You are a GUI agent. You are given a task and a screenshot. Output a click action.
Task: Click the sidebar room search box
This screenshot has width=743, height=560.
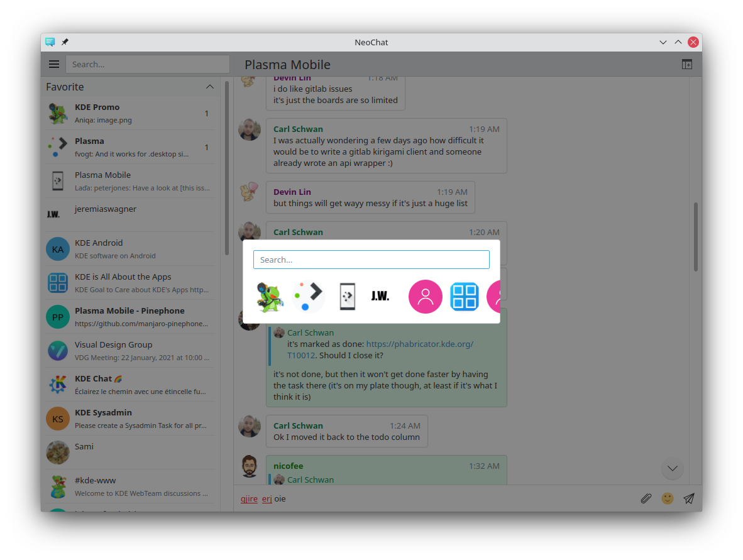[147, 64]
